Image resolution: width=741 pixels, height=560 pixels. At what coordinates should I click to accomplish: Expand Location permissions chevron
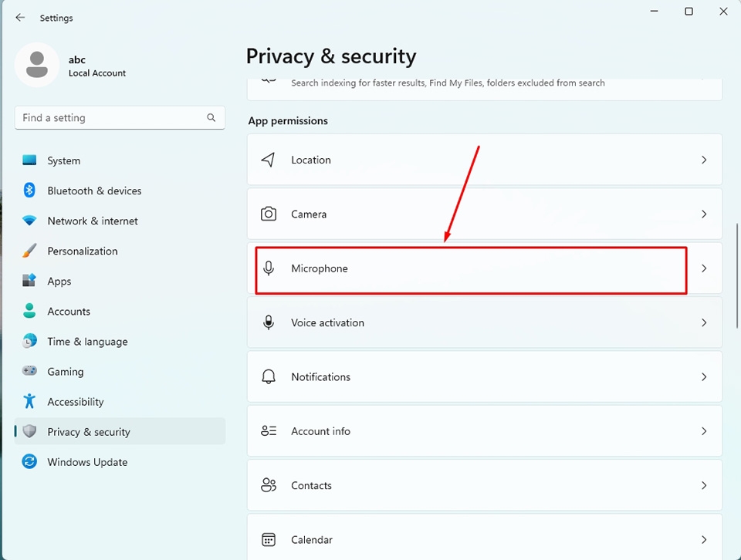704,160
